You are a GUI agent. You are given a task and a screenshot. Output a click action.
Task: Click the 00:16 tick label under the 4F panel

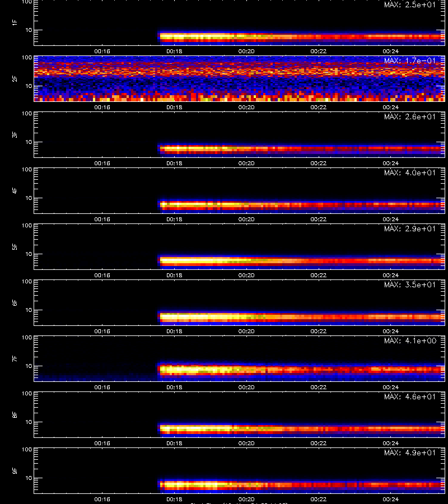click(102, 219)
